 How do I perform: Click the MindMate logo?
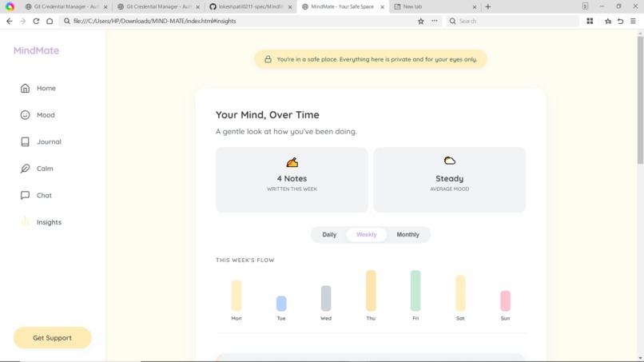coord(36,50)
